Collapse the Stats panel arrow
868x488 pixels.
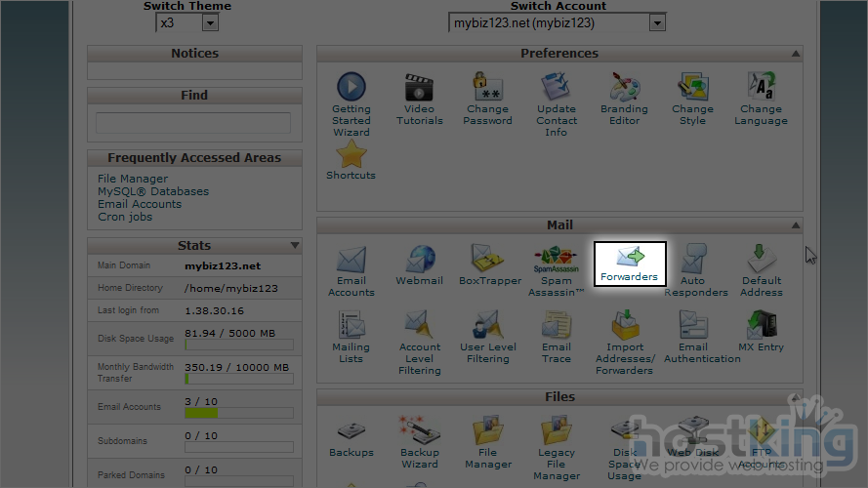(295, 246)
